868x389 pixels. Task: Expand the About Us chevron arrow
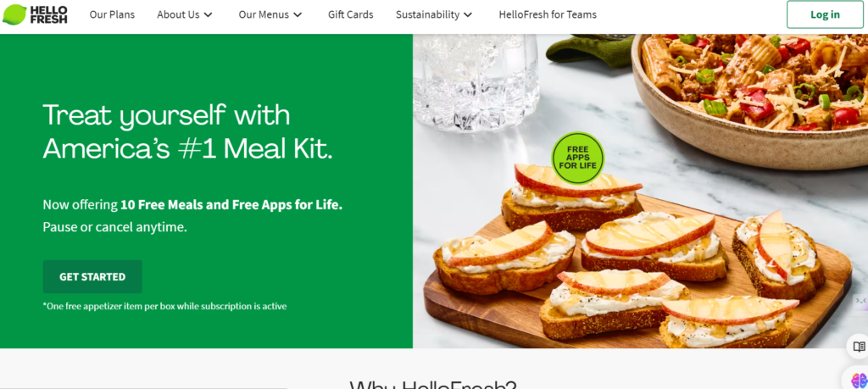point(209,15)
